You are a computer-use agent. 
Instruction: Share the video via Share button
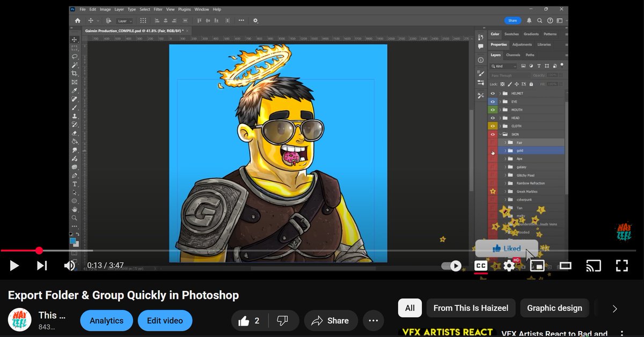pyautogui.click(x=331, y=320)
